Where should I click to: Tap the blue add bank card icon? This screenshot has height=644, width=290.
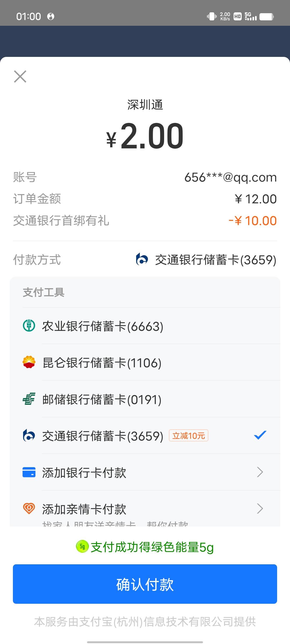coord(29,472)
